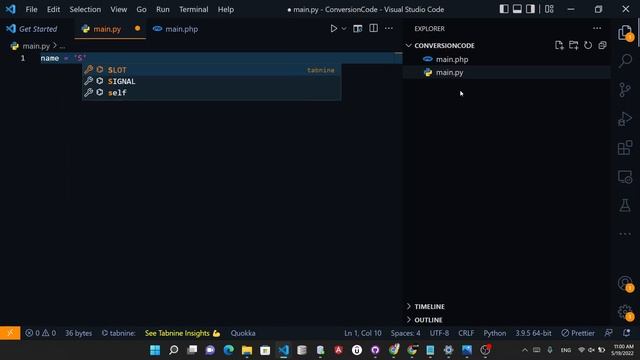This screenshot has width=640, height=360.
Task: Open the Help menu
Action: pos(225,9)
